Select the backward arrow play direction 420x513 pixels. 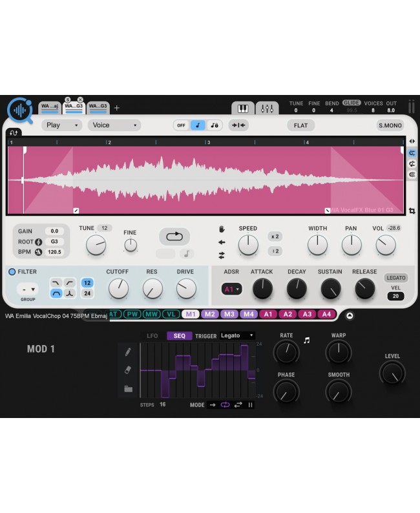pos(222,242)
